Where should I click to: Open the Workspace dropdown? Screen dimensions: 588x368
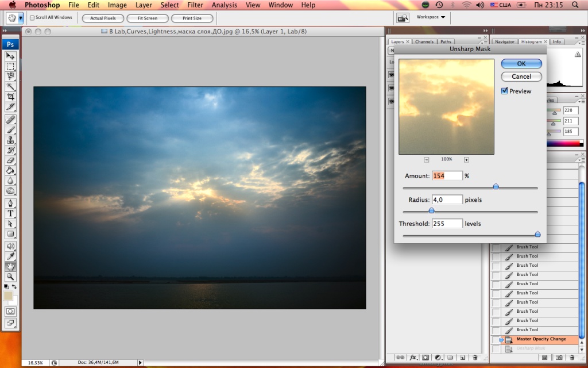coord(431,17)
